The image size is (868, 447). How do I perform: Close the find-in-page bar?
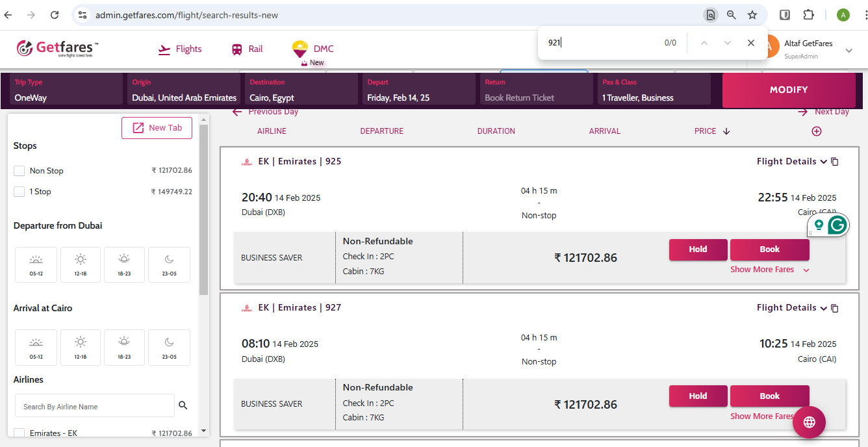(751, 43)
